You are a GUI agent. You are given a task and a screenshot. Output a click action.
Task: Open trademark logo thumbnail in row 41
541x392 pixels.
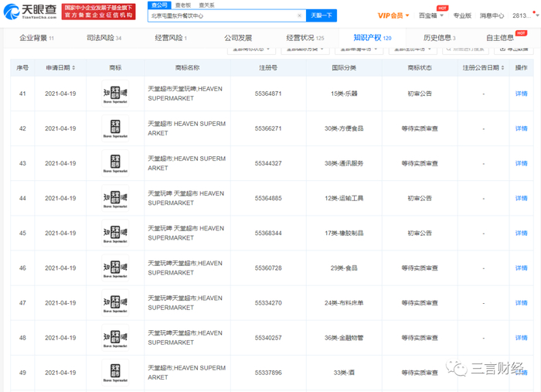click(x=115, y=94)
